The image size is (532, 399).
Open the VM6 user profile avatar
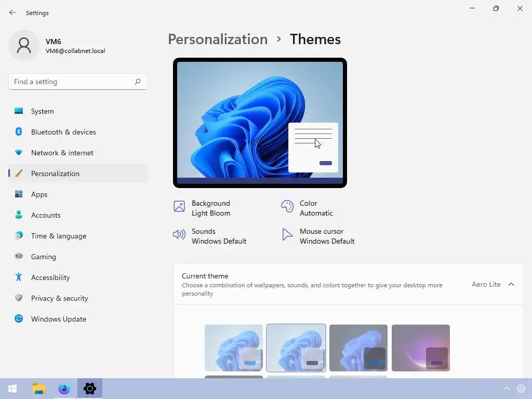point(24,45)
